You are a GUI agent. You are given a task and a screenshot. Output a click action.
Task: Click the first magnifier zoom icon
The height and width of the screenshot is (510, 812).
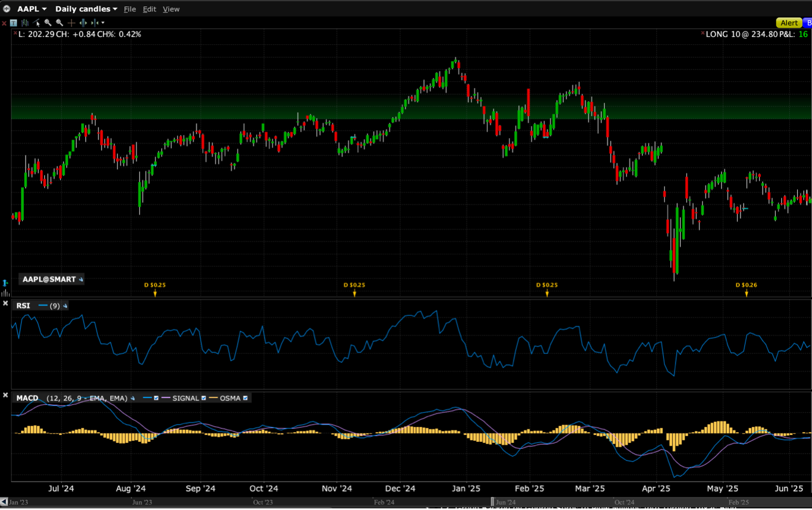pos(48,23)
